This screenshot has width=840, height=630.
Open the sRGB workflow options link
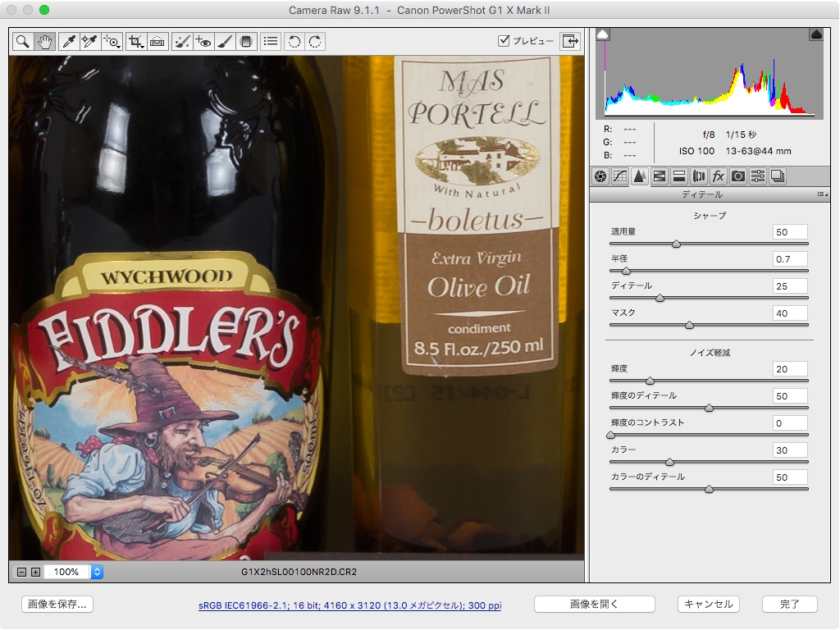click(x=349, y=605)
